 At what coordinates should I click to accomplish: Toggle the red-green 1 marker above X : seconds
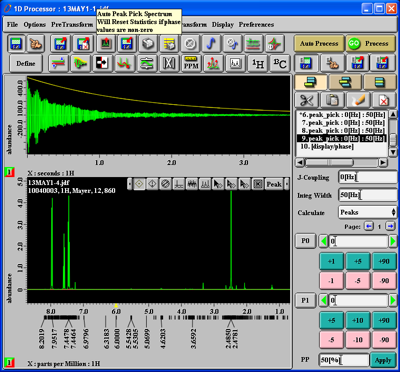click(9, 173)
